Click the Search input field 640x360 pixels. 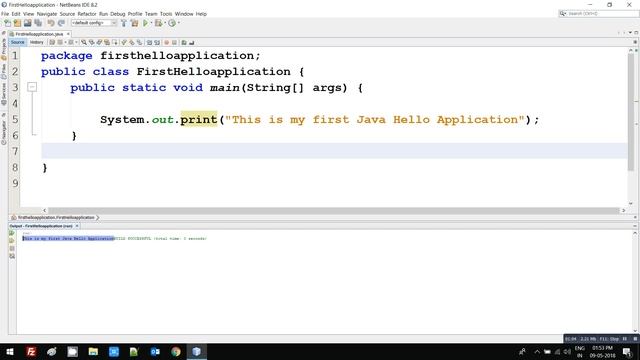[602, 13]
